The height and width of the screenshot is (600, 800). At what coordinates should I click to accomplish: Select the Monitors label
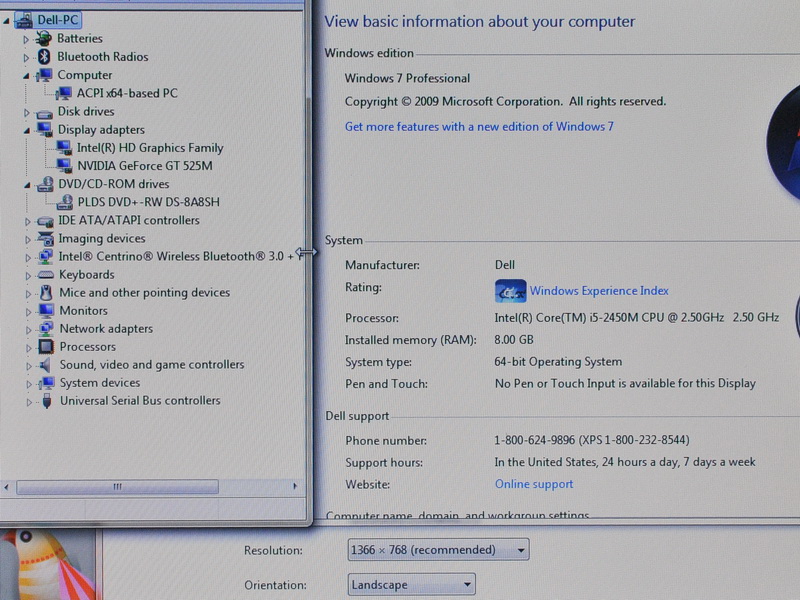(84, 311)
